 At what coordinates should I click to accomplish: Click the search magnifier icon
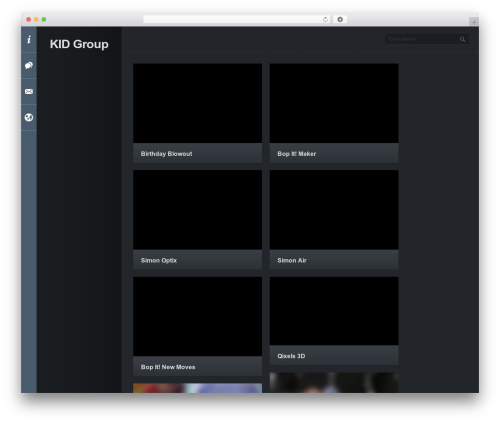[462, 39]
